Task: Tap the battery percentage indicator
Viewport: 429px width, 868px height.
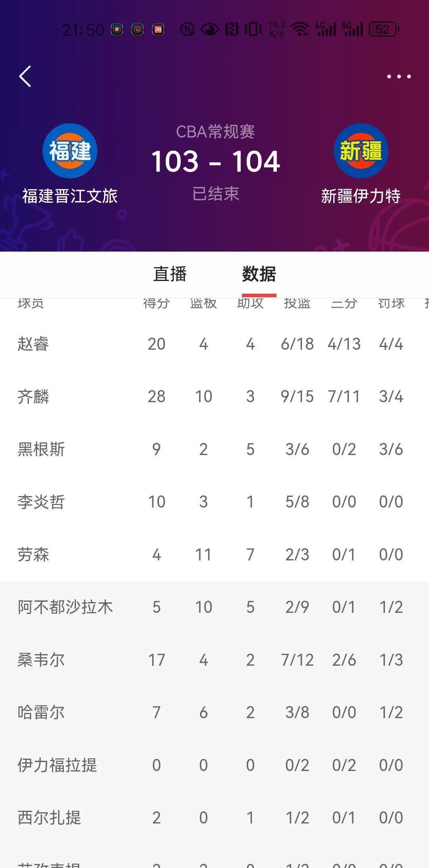Action: click(x=383, y=30)
